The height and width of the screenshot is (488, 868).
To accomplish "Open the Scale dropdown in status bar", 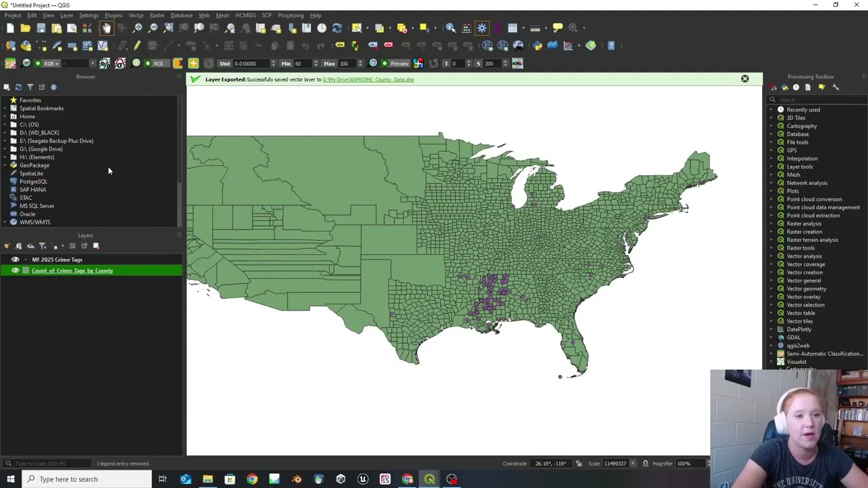I will pos(633,464).
